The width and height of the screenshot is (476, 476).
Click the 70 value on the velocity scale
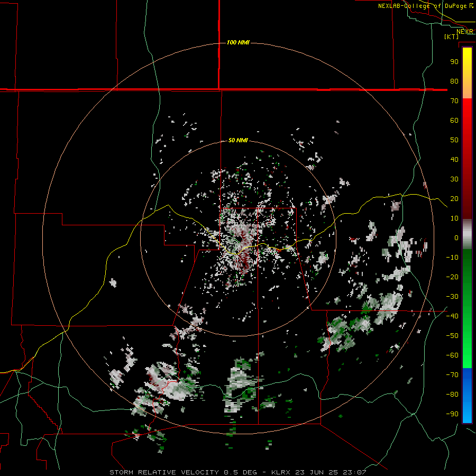[454, 101]
